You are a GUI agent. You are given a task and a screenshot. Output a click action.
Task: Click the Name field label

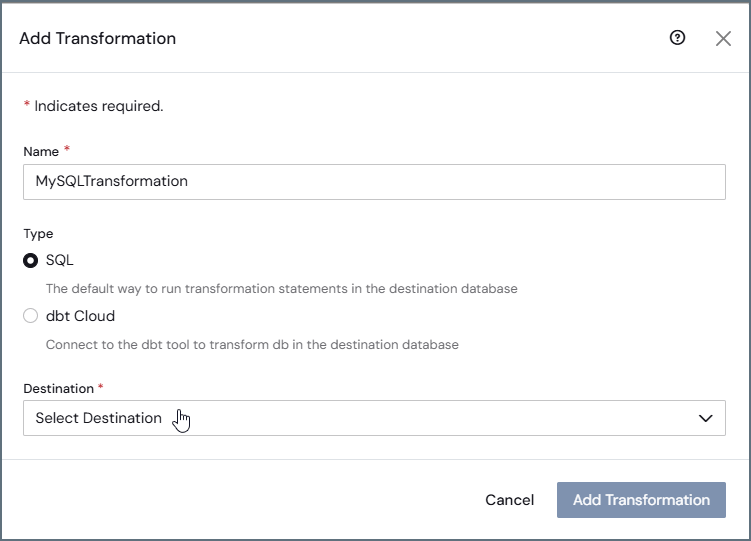pos(41,151)
